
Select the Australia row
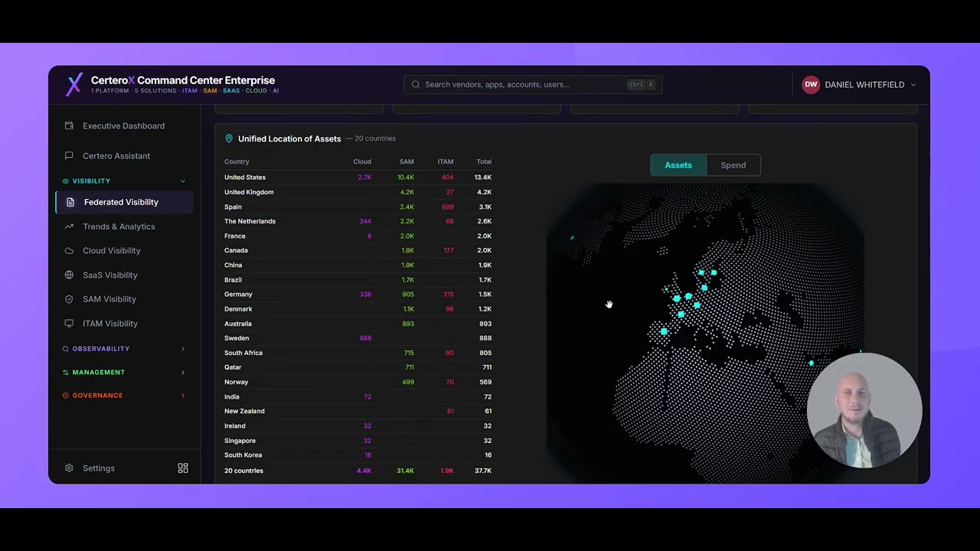[358, 324]
